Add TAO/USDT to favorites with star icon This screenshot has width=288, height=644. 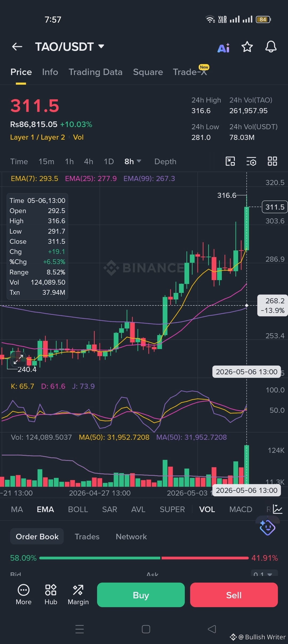pos(247,47)
